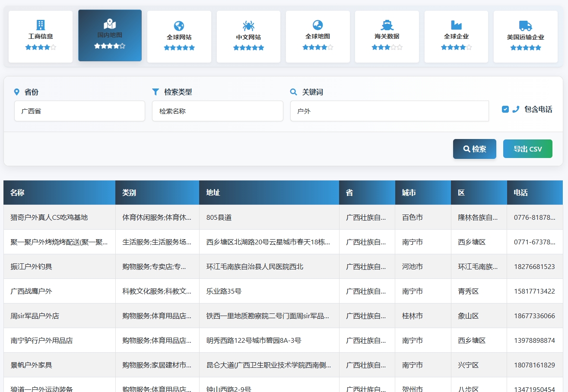Switch to the 全球网站 card
Viewport: 568px width, 392px height.
coord(179,37)
